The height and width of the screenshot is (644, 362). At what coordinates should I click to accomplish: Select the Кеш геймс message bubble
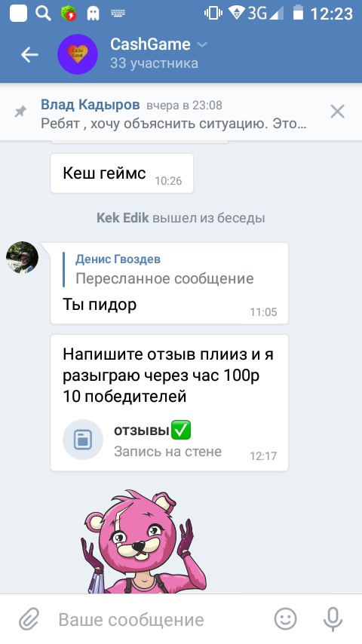(121, 173)
